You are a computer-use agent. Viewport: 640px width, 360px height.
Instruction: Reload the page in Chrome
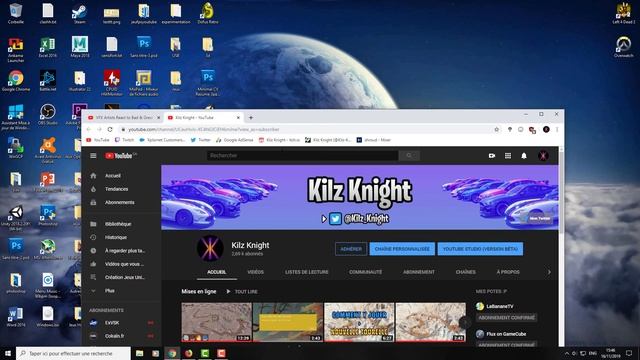click(x=110, y=129)
